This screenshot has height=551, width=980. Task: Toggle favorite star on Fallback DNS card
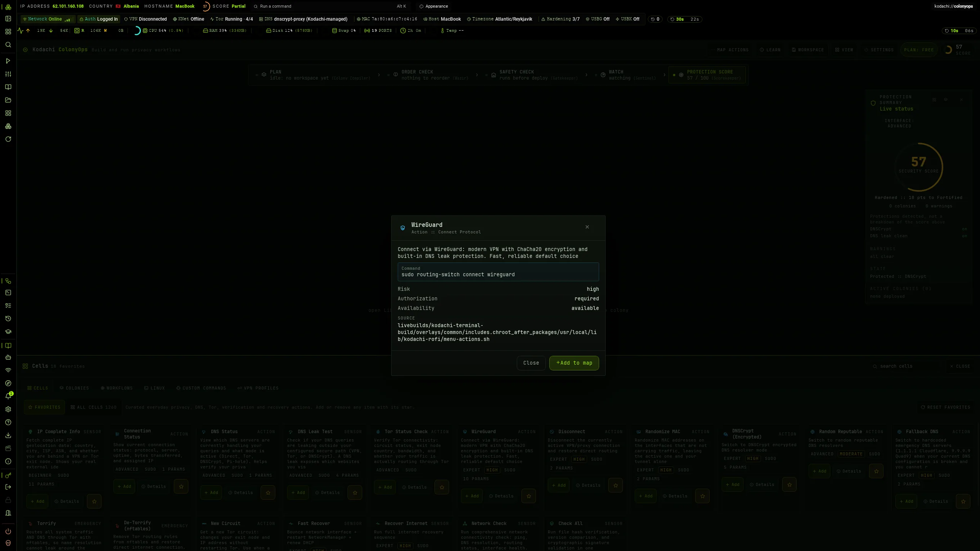click(963, 502)
